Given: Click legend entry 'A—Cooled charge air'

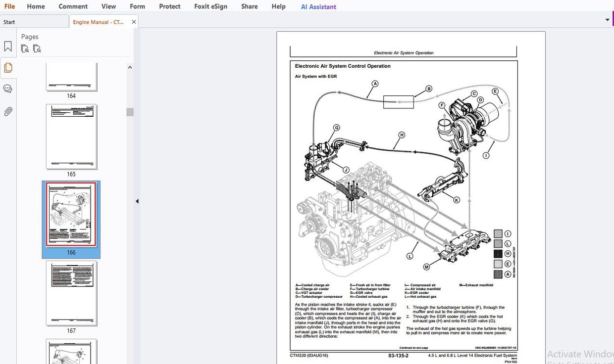Looking at the screenshot, I should [312, 285].
